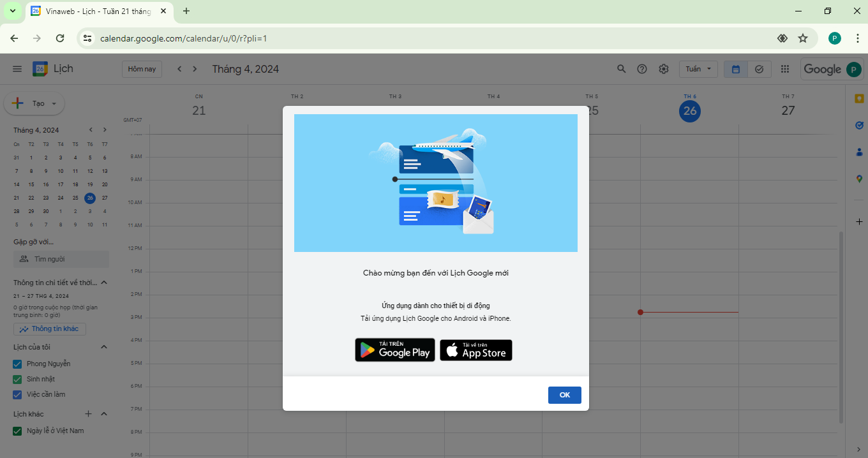
Task: Collapse the Lịch của tôi section
Action: click(104, 347)
